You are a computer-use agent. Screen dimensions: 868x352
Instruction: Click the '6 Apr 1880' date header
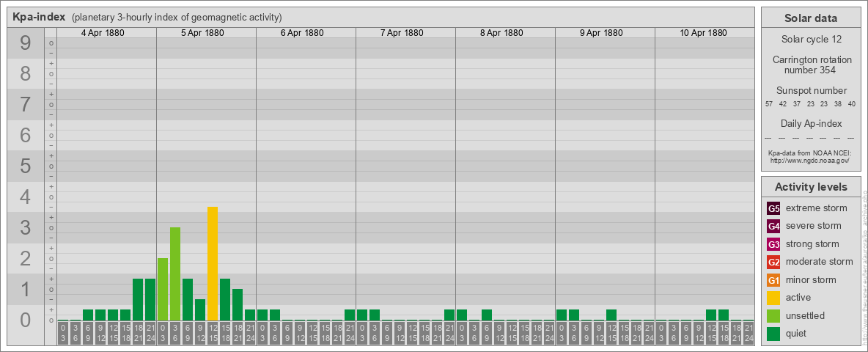(302, 33)
